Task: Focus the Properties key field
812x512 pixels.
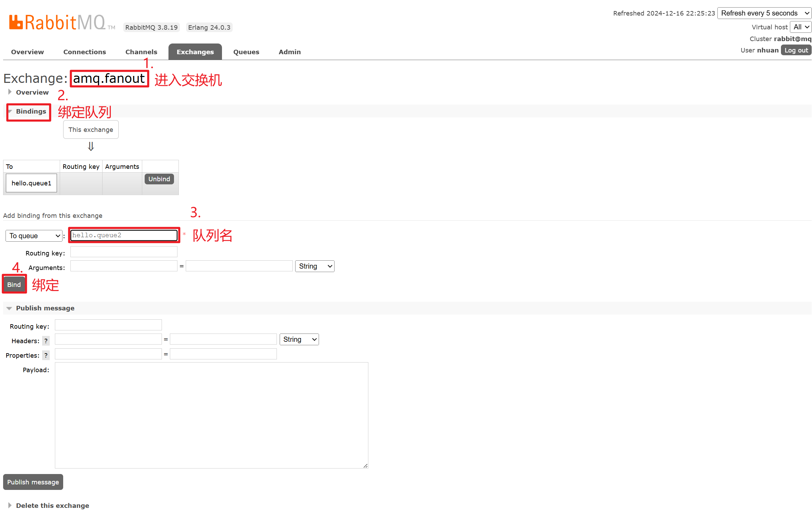Action: [108, 354]
